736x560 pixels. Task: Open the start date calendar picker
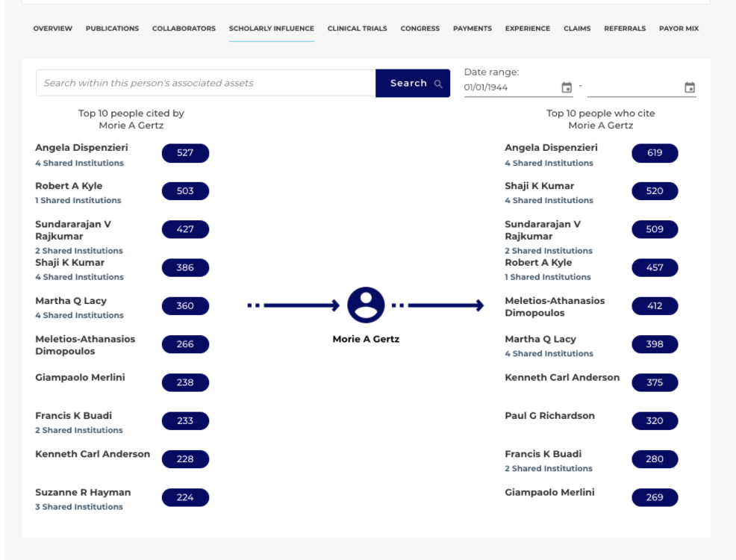[567, 87]
